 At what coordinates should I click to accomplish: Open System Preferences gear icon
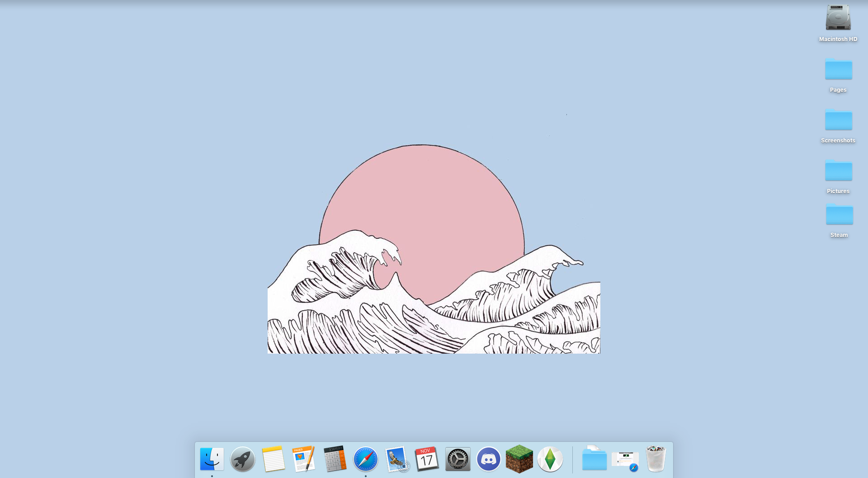tap(458, 459)
